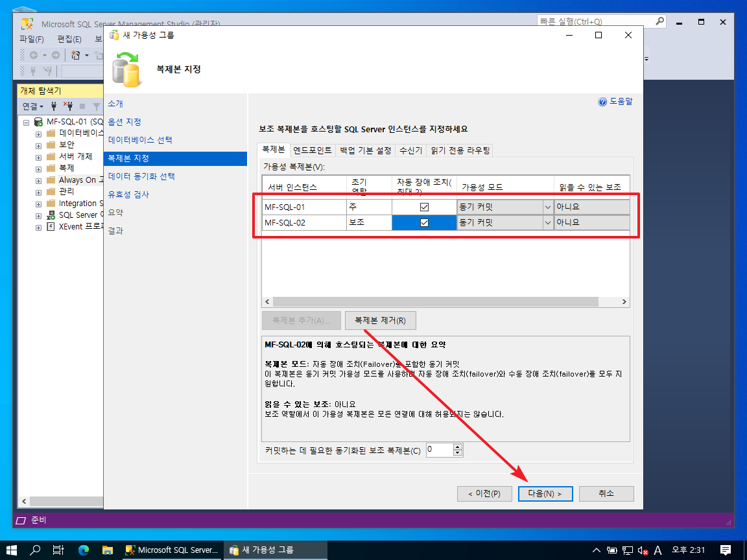747x560 pixels.
Task: Expand the 보안 tree node
Action: [39, 145]
